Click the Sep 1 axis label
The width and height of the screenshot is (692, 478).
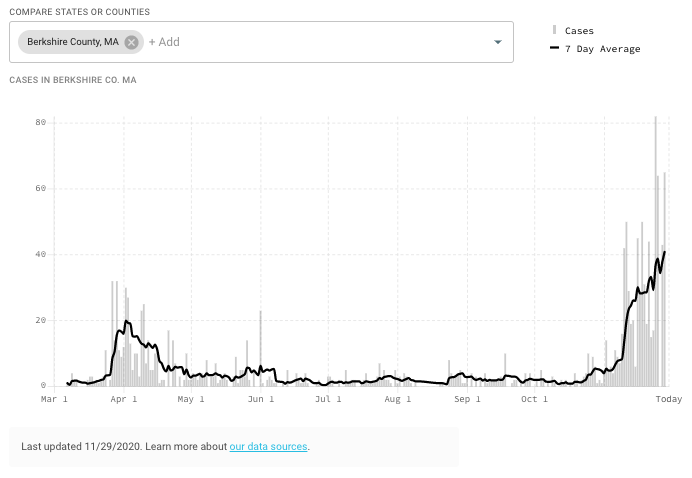tap(467, 399)
